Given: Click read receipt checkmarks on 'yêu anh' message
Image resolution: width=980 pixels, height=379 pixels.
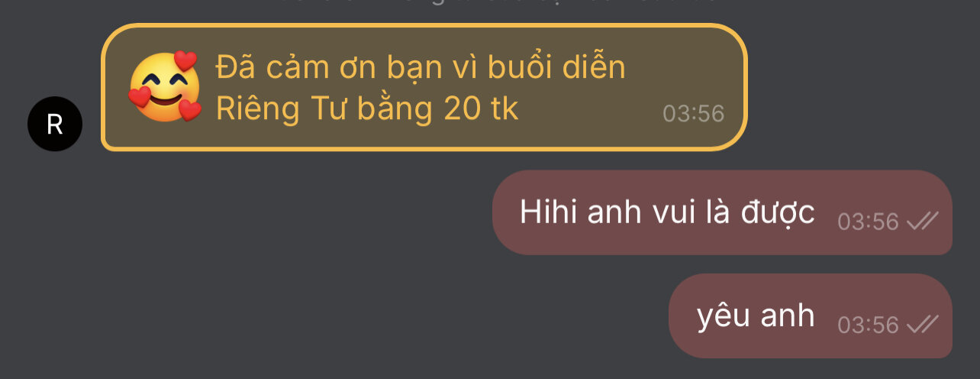Looking at the screenshot, I should coord(923,326).
